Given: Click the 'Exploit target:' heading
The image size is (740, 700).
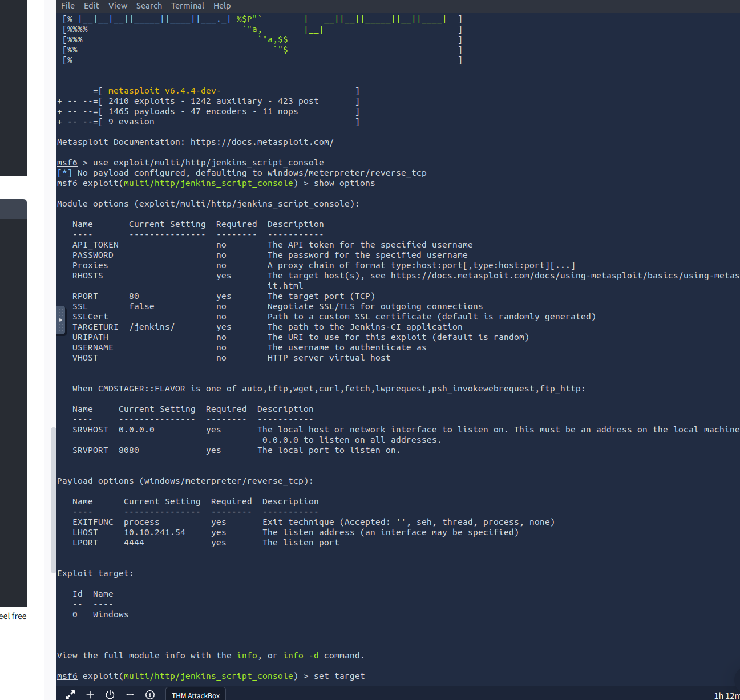Looking at the screenshot, I should 95,573.
